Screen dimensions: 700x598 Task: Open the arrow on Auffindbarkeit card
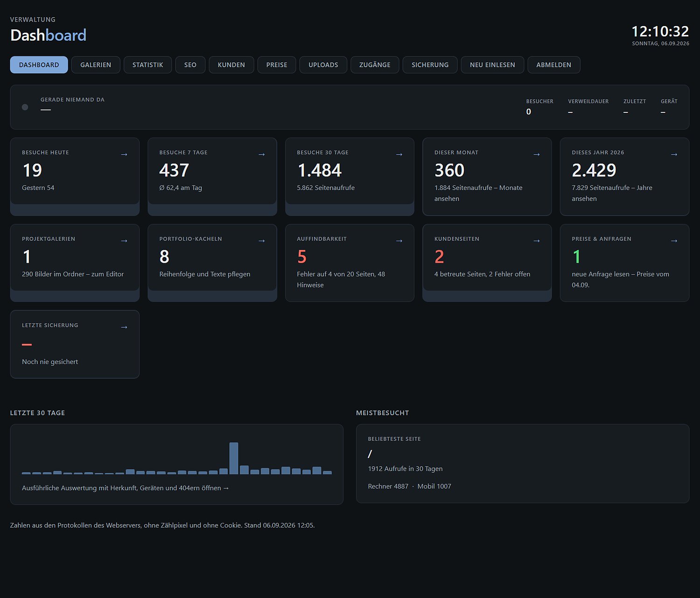(399, 241)
